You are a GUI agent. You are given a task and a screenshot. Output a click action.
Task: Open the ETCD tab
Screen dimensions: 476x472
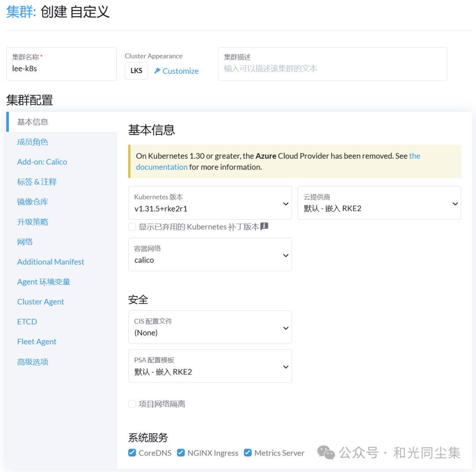(x=62, y=321)
